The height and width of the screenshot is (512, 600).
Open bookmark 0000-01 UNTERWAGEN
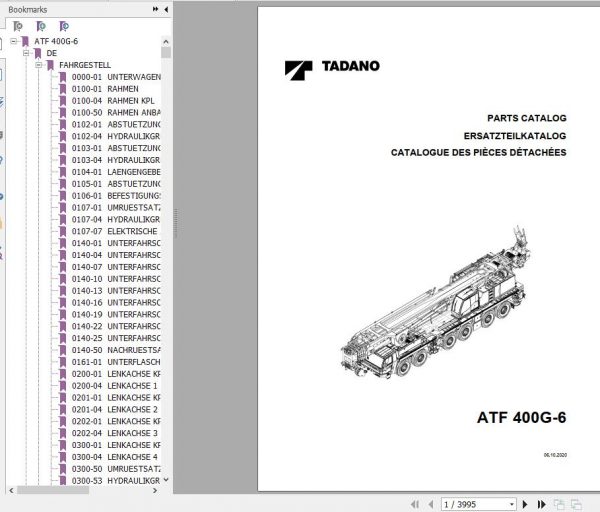click(116, 77)
